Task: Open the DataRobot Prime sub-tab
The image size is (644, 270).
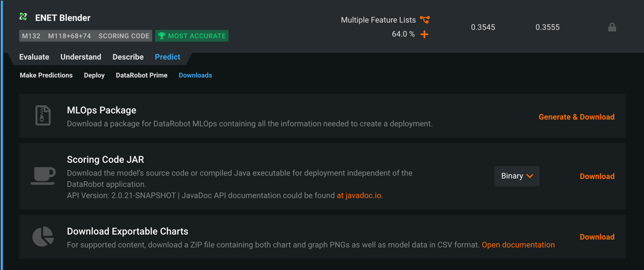Action: pyautogui.click(x=141, y=76)
